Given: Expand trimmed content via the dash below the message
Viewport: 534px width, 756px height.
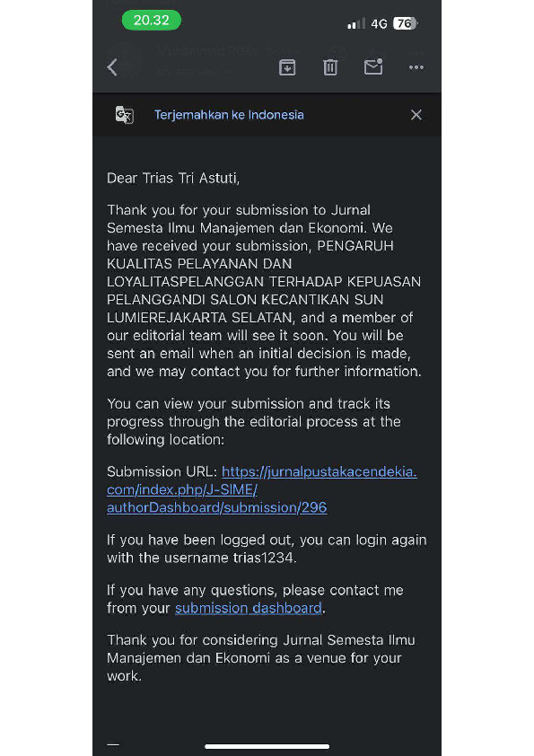Looking at the screenshot, I should pyautogui.click(x=113, y=745).
